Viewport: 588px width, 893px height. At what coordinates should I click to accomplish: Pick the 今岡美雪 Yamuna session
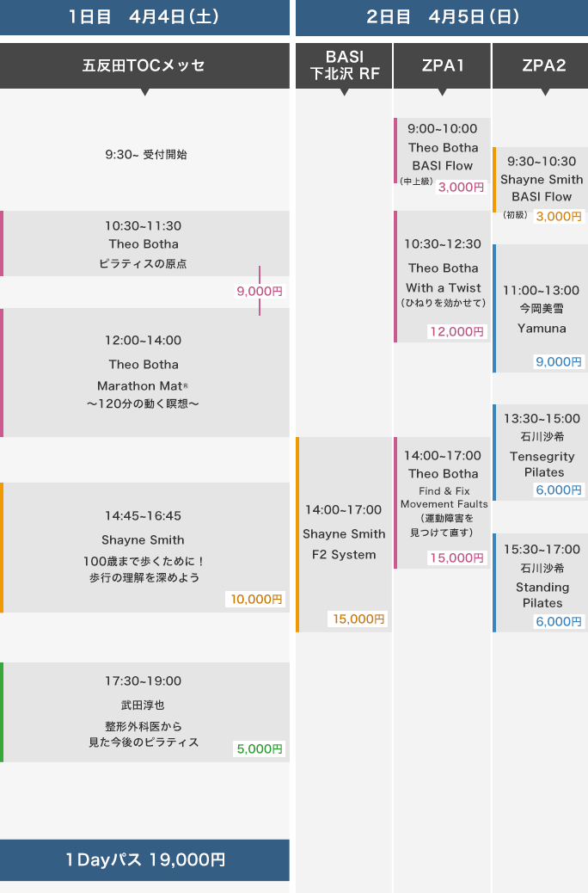tap(542, 308)
